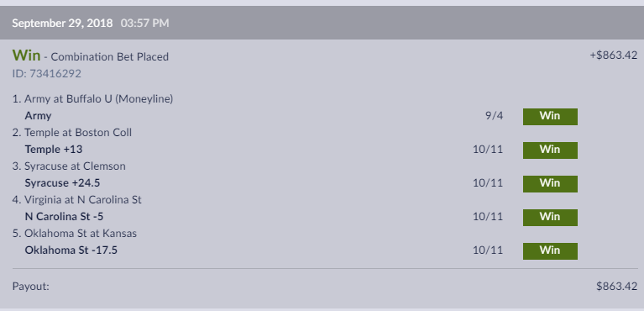The image size is (644, 311).
Task: Click the Oklahoma St -17.5 selection
Action: click(x=71, y=250)
